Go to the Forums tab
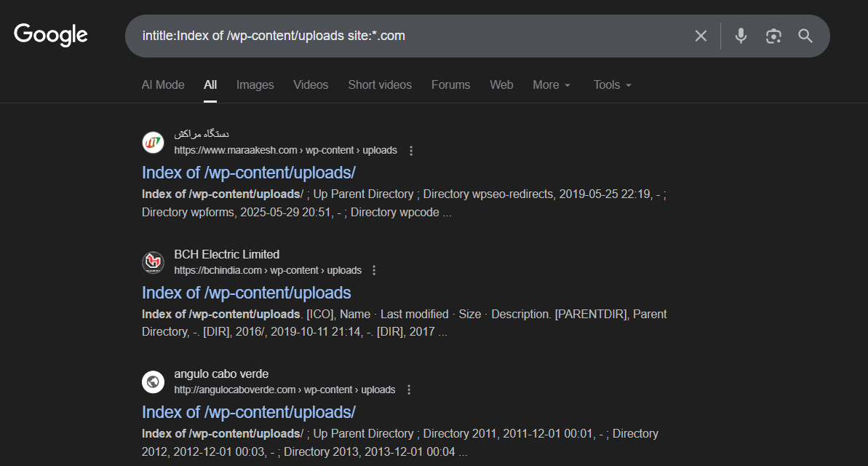Screen dimensions: 868x466 tap(450, 85)
